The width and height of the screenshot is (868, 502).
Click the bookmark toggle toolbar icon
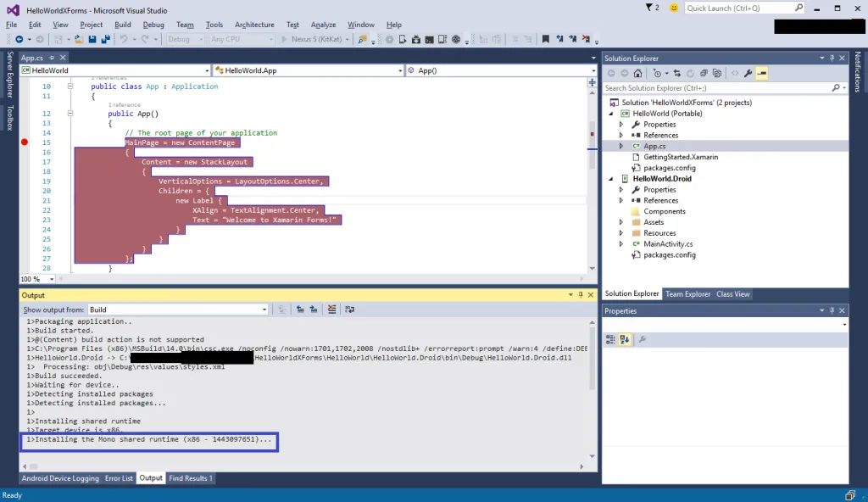coord(545,39)
